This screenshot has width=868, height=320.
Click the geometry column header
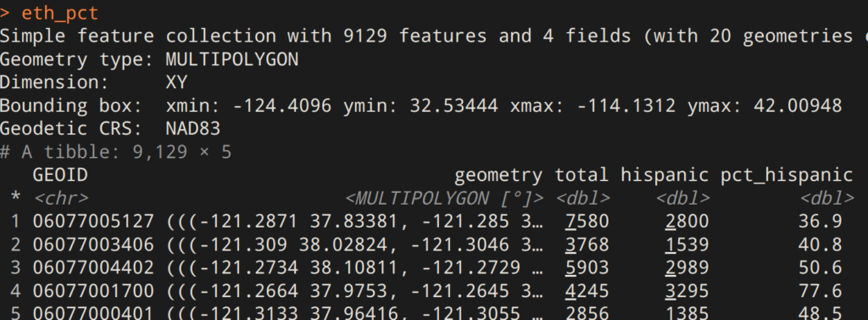(x=498, y=176)
